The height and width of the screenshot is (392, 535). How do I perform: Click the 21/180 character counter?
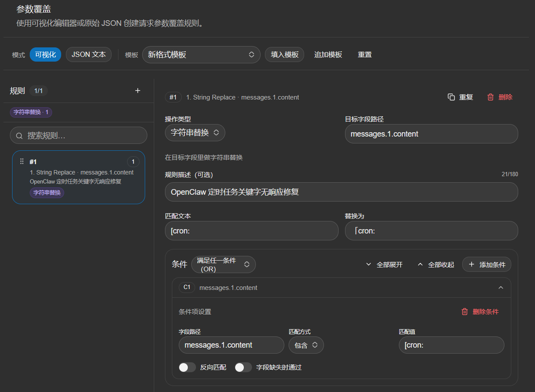click(510, 174)
